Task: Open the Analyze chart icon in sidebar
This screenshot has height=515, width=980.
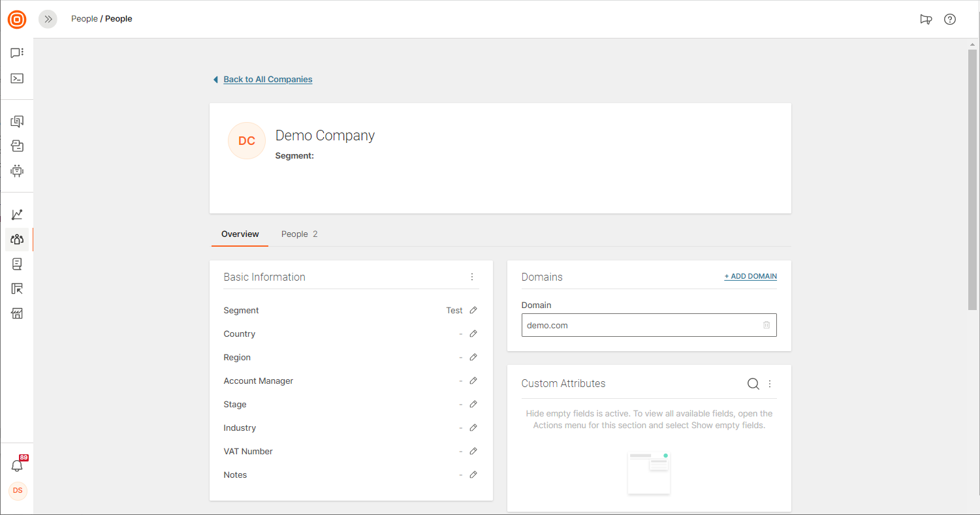Action: point(17,215)
